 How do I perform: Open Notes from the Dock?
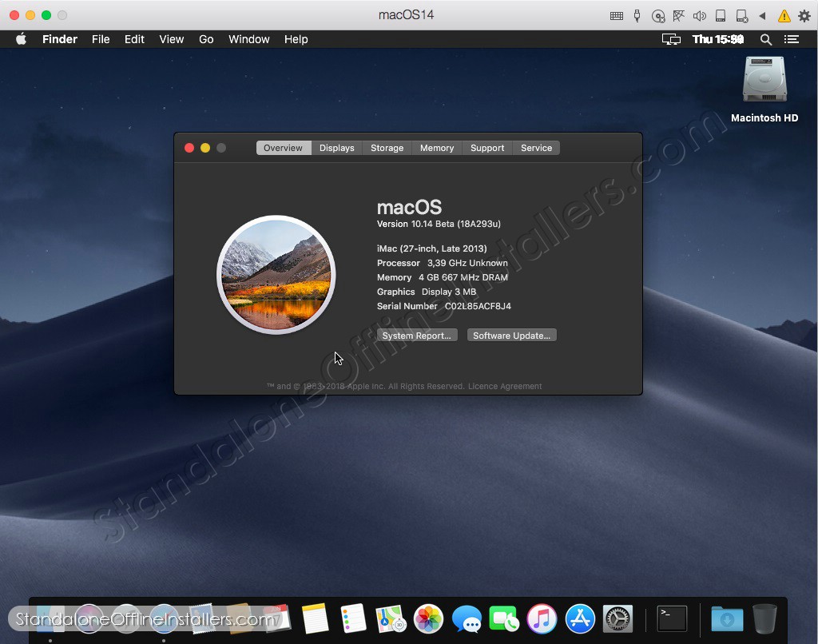pyautogui.click(x=315, y=618)
